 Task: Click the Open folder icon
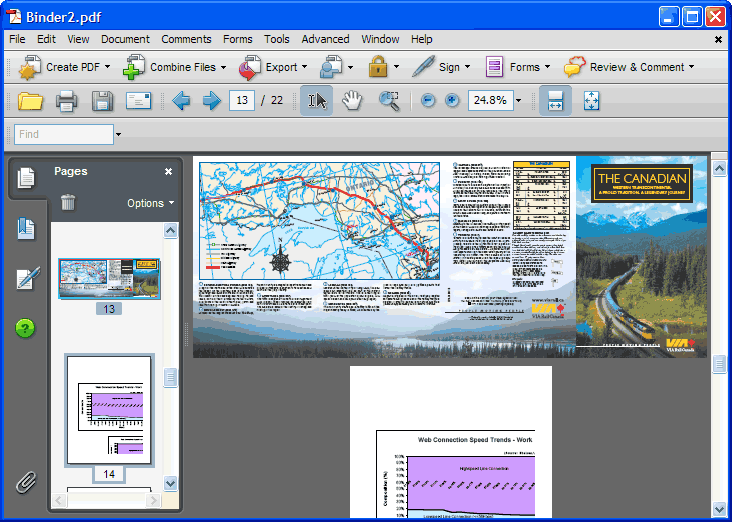click(30, 101)
